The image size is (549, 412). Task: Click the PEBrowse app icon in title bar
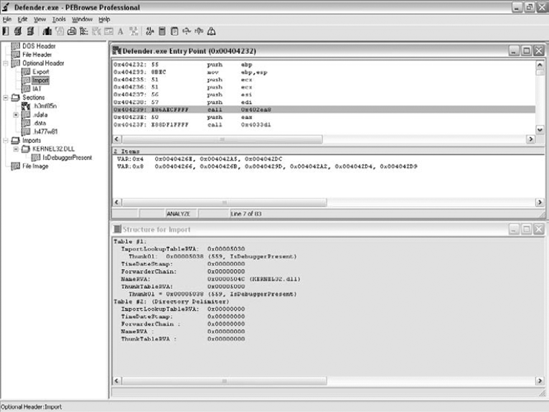click(5, 7)
